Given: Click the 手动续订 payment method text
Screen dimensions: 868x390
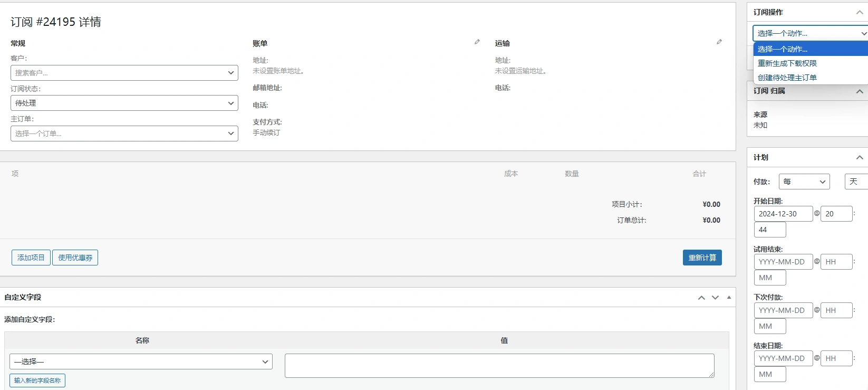Looking at the screenshot, I should point(266,132).
